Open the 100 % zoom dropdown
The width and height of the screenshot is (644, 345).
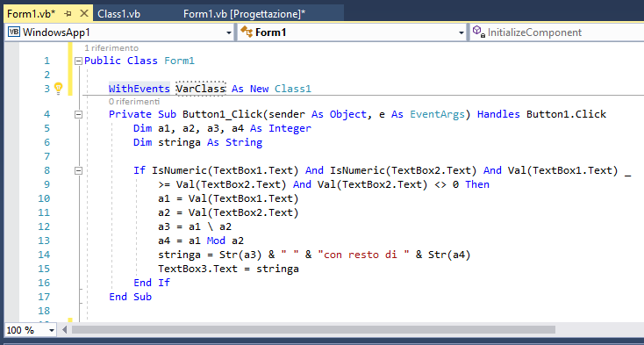52,330
